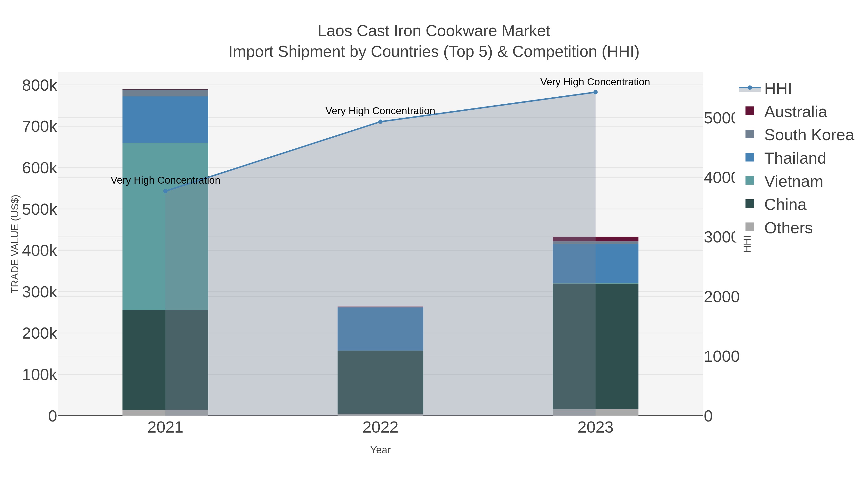Viewport: 868px width, 488px height.
Task: Select the 2023 Others bar segment
Action: point(595,413)
